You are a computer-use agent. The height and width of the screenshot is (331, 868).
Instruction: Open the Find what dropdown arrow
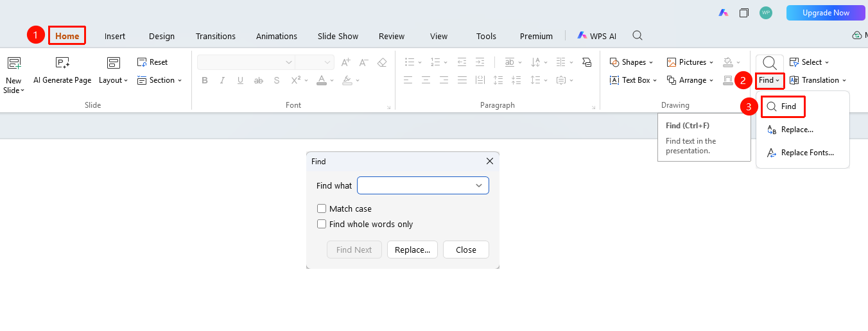coord(479,185)
